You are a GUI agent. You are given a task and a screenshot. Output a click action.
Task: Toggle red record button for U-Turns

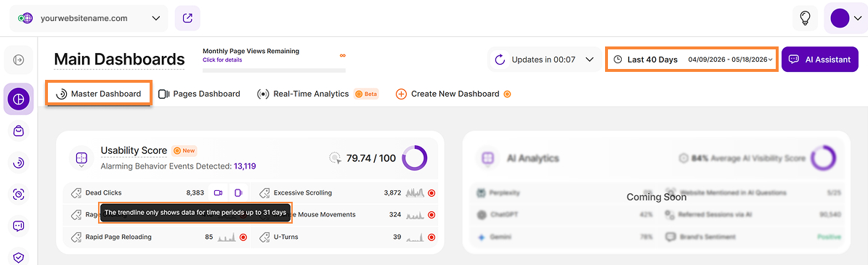tap(431, 237)
